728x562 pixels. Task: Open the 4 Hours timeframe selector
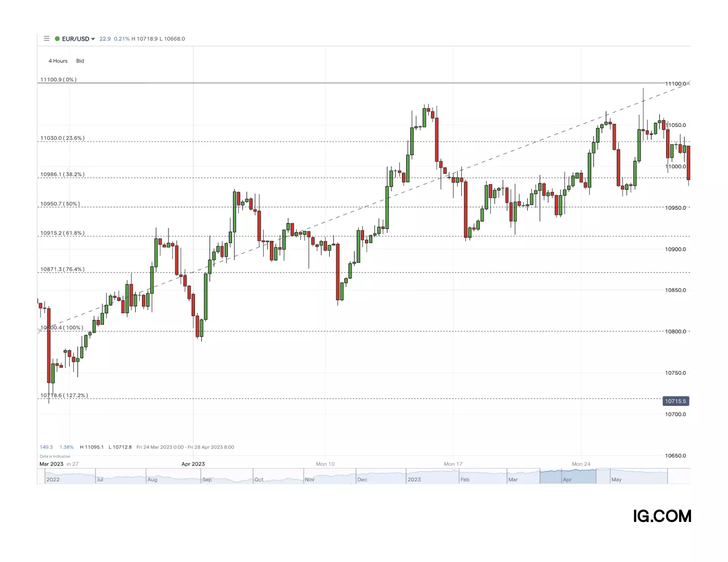pyautogui.click(x=58, y=61)
